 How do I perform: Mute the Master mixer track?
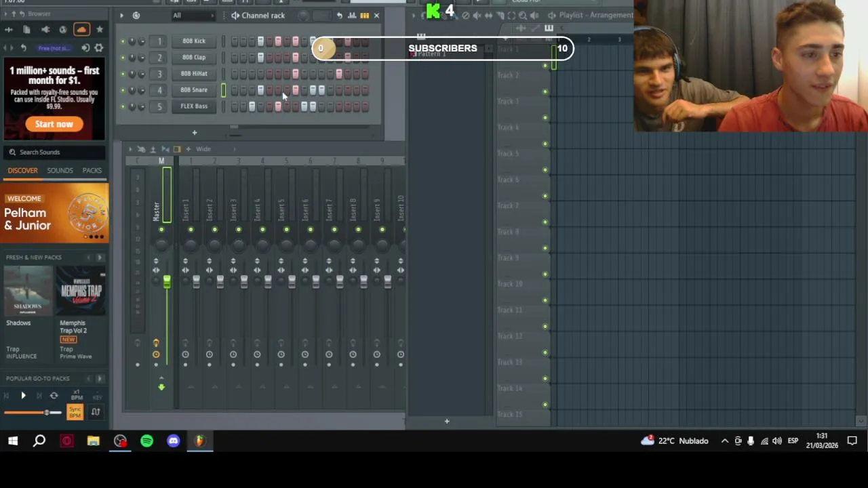click(161, 230)
